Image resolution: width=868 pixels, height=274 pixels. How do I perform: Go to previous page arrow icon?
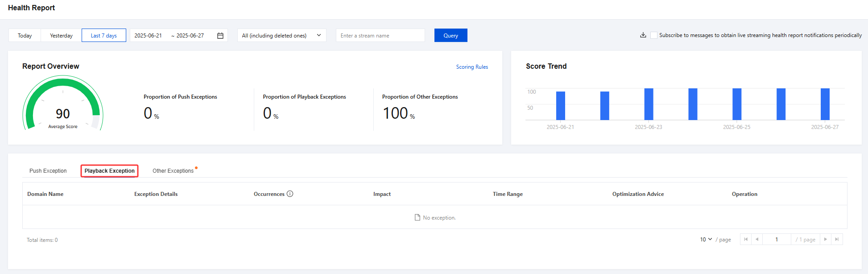[x=757, y=240]
